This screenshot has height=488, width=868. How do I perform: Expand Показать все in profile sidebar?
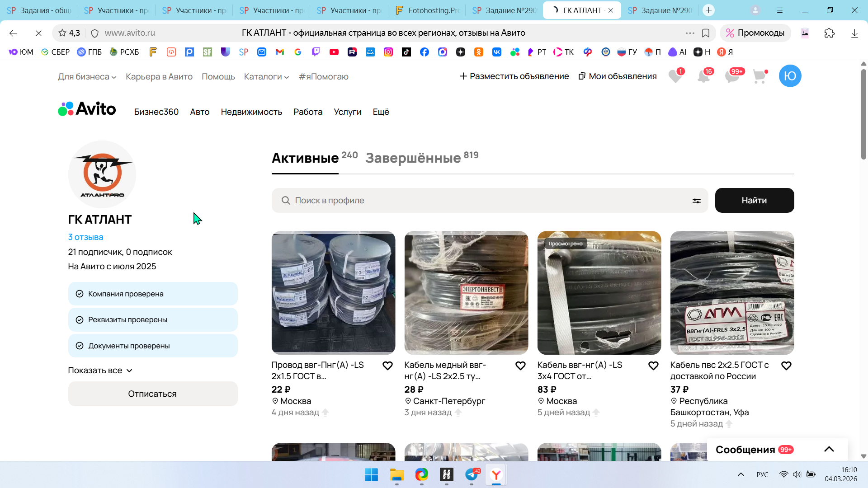[x=100, y=371]
